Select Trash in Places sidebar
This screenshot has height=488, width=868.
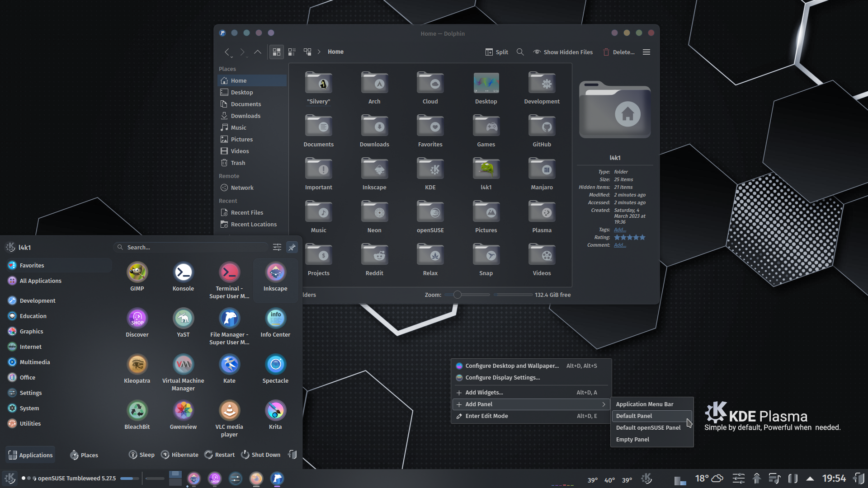(252, 163)
